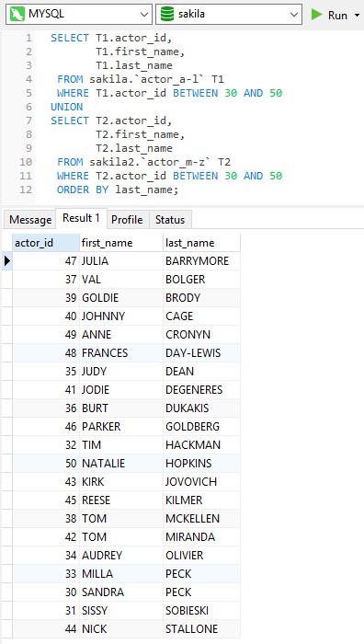Image resolution: width=364 pixels, height=644 pixels.
Task: Select the MCKELLEN cell
Action: click(x=201, y=519)
